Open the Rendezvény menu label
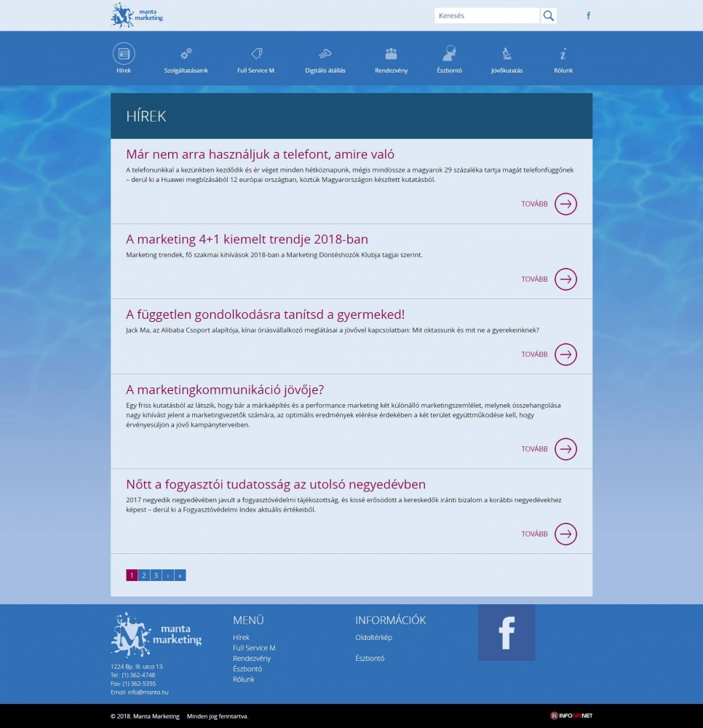Viewport: 703px width, 728px height. click(392, 71)
